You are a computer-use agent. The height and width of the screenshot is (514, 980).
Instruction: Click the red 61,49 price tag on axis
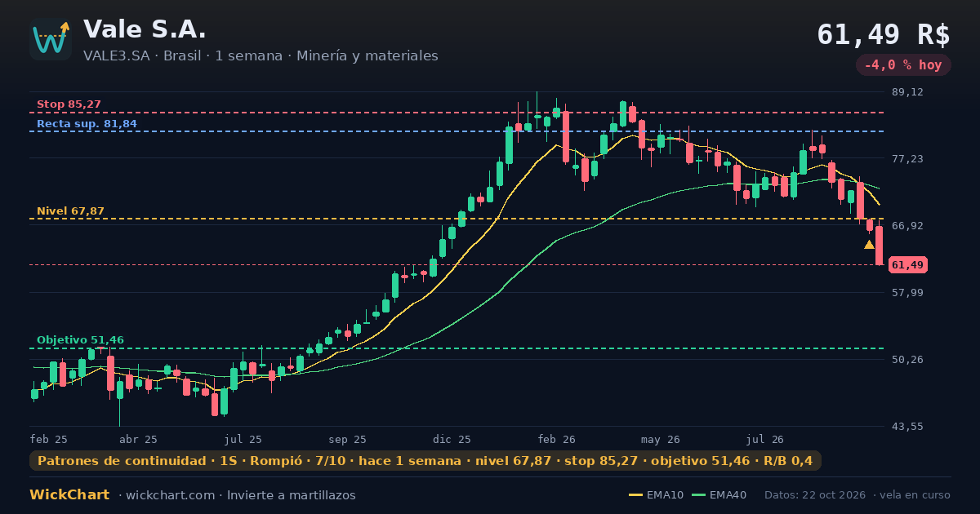[x=907, y=264]
